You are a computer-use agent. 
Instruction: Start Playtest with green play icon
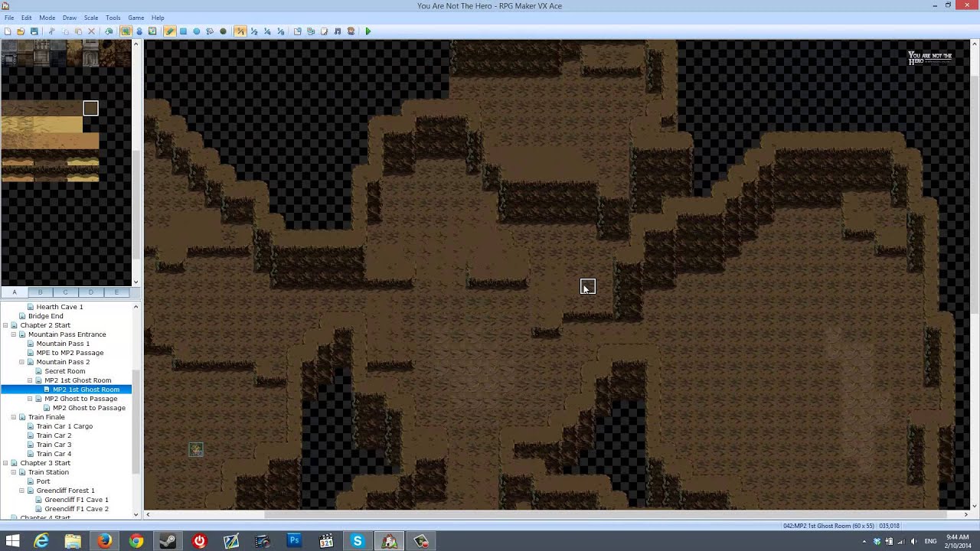(x=368, y=31)
